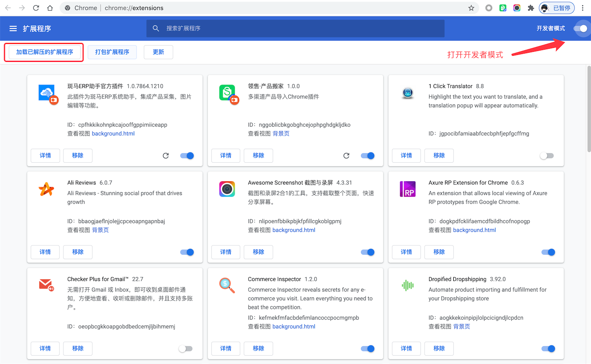The image size is (591, 364).
Task: Open the hamburger main menu
Action: click(x=13, y=29)
